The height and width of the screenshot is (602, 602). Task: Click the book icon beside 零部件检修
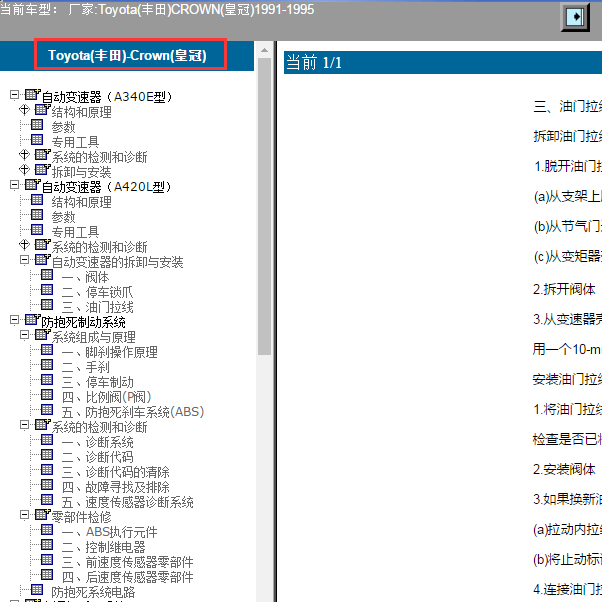pos(42,514)
